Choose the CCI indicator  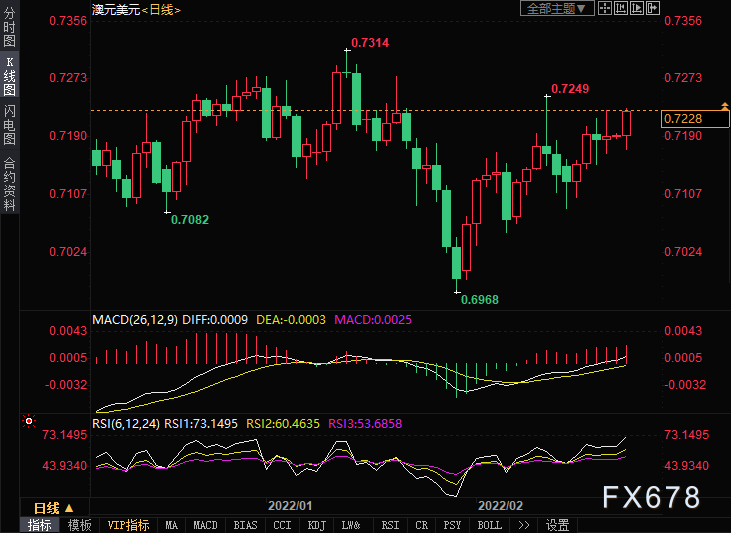click(282, 525)
